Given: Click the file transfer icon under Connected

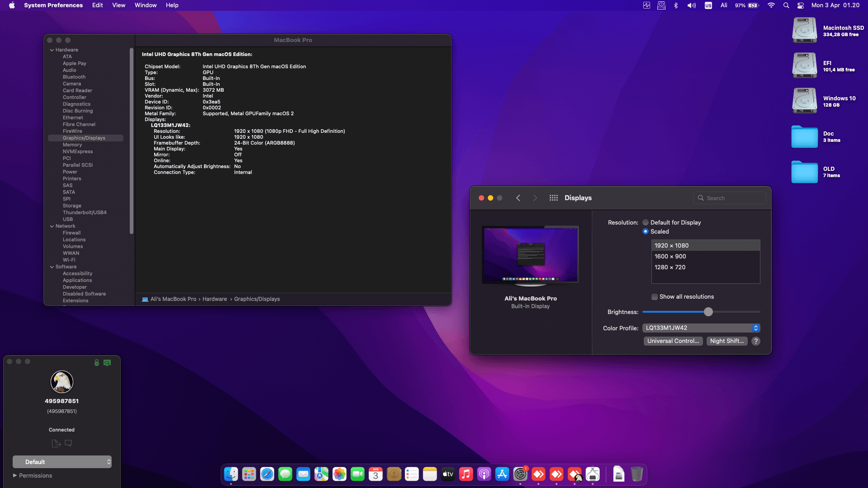Looking at the screenshot, I should point(56,443).
